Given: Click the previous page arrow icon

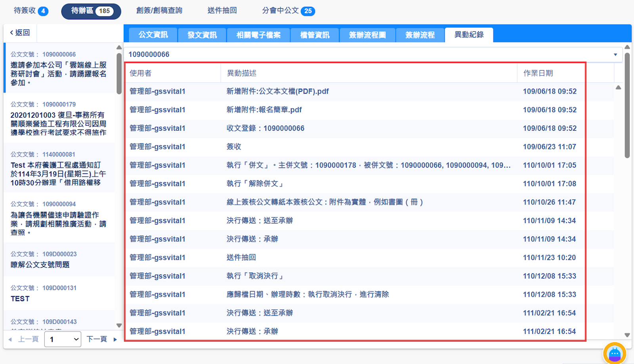Looking at the screenshot, I should [10, 339].
